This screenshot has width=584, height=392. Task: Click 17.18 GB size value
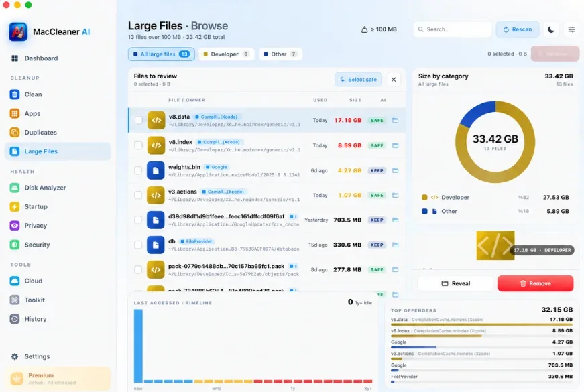point(347,120)
